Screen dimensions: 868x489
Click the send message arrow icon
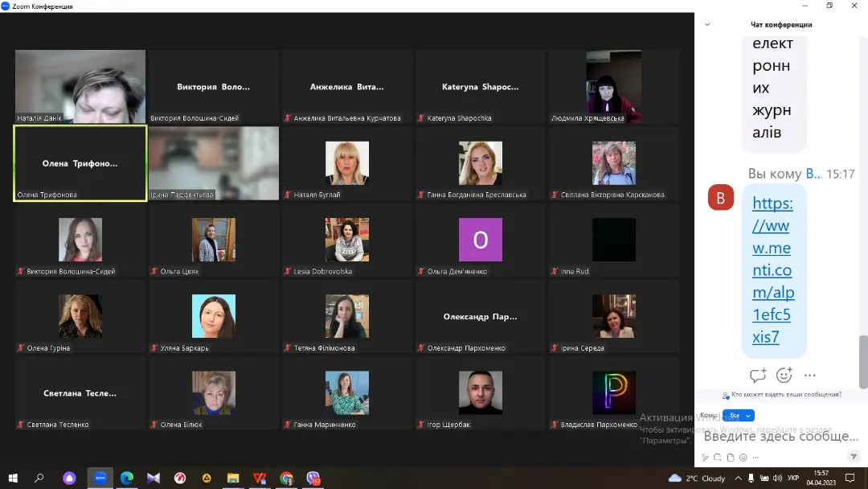click(x=854, y=457)
